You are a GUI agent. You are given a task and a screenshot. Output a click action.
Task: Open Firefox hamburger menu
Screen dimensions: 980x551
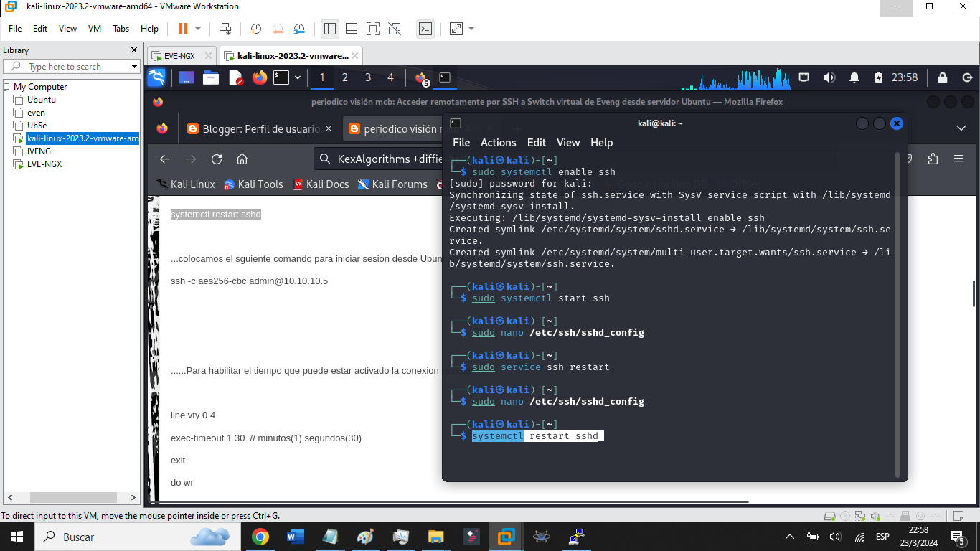tap(958, 159)
